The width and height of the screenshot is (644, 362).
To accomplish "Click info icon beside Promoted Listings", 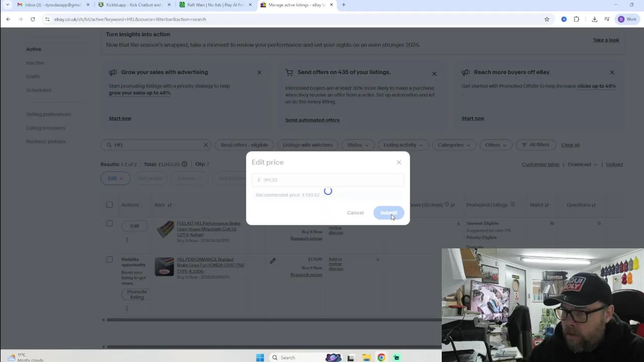I will (512, 205).
